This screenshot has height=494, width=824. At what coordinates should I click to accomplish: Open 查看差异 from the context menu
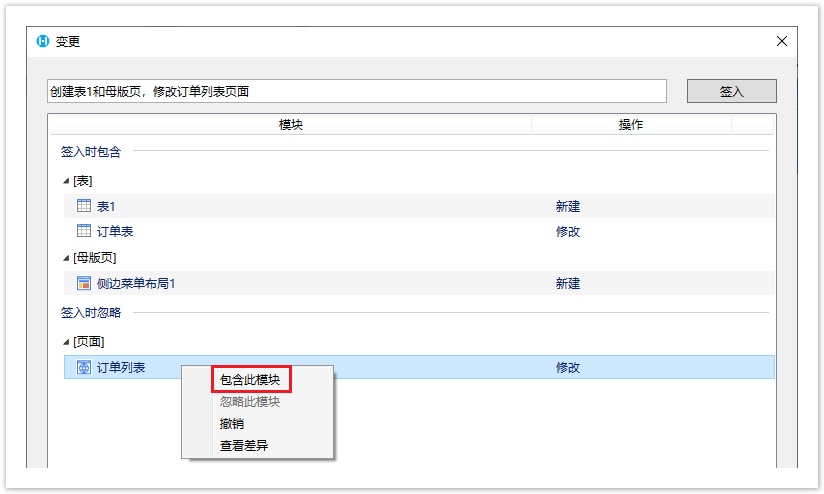[x=244, y=446]
